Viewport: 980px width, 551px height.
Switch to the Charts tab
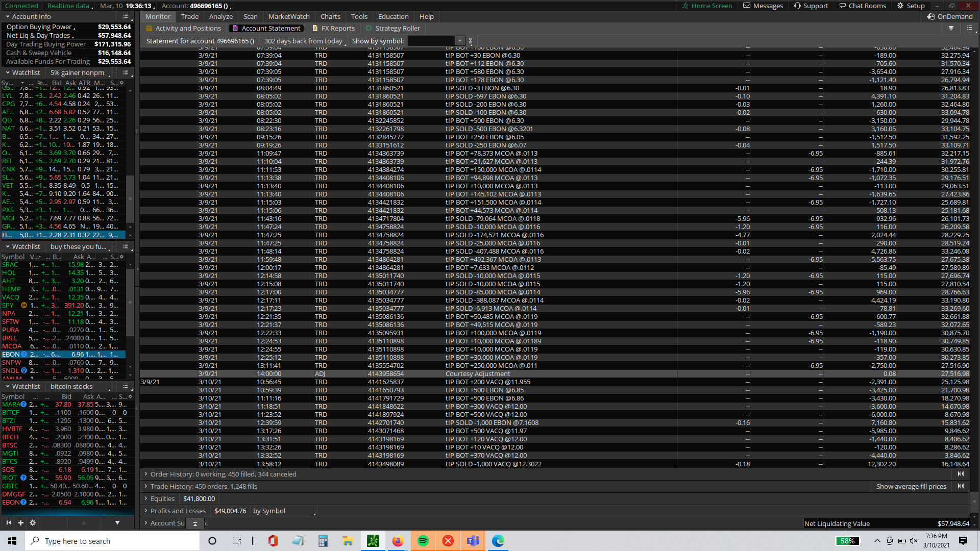click(330, 16)
